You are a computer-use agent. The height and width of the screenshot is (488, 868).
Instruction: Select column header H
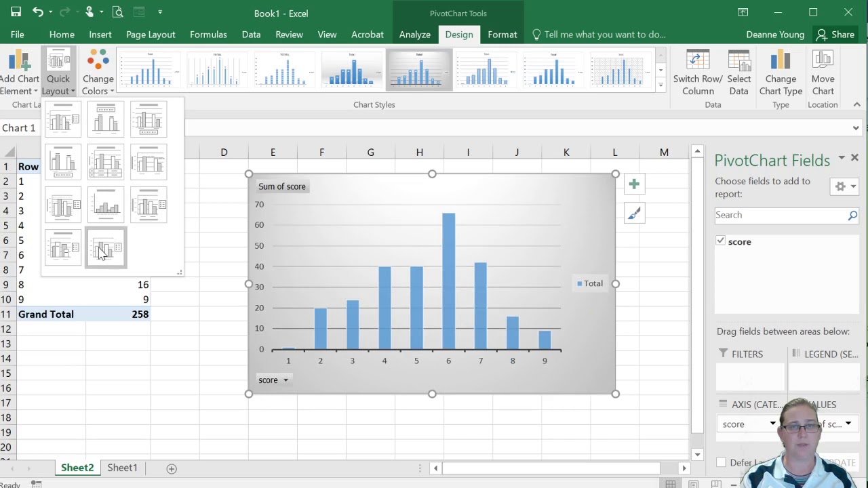(419, 152)
